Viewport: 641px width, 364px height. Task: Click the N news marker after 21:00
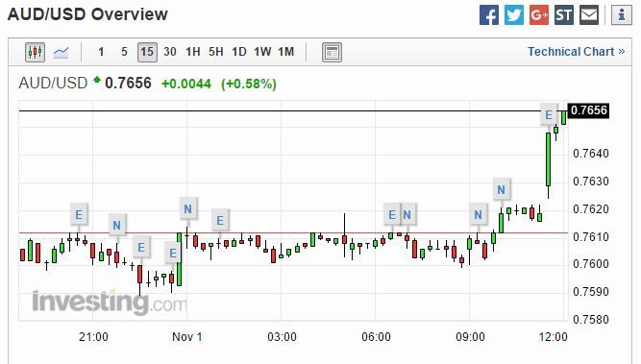(117, 225)
